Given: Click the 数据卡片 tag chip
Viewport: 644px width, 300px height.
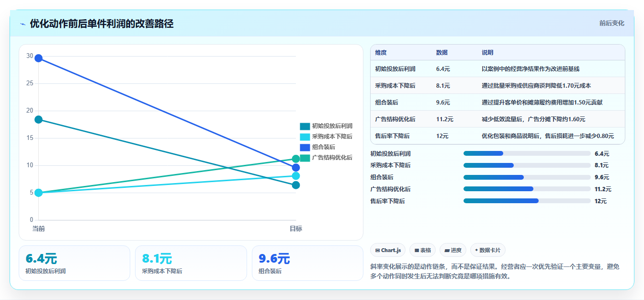Looking at the screenshot, I should tap(488, 250).
